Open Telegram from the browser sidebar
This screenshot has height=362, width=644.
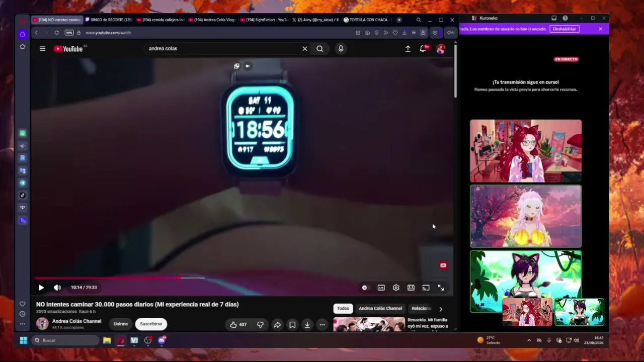[22, 183]
